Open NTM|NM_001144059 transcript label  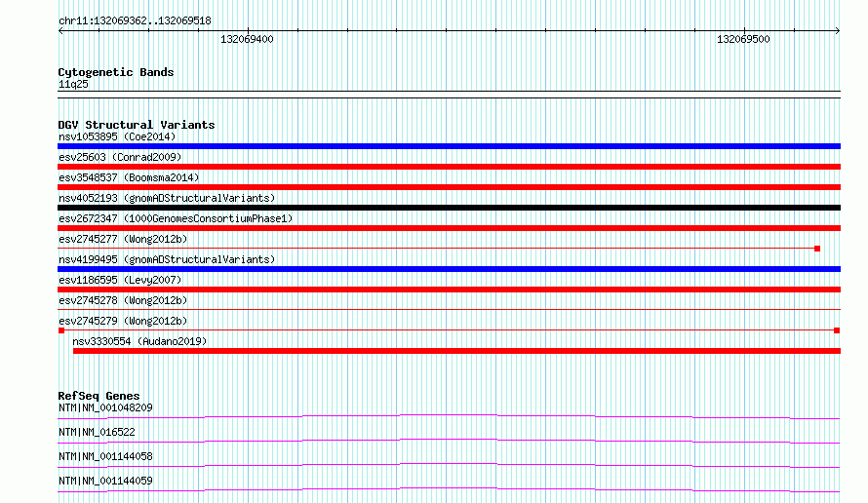tap(105, 481)
